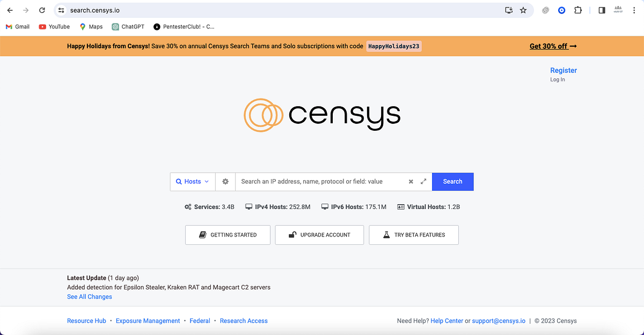This screenshot has height=335, width=644.
Task: Click the Censys logo
Action: coord(322,114)
